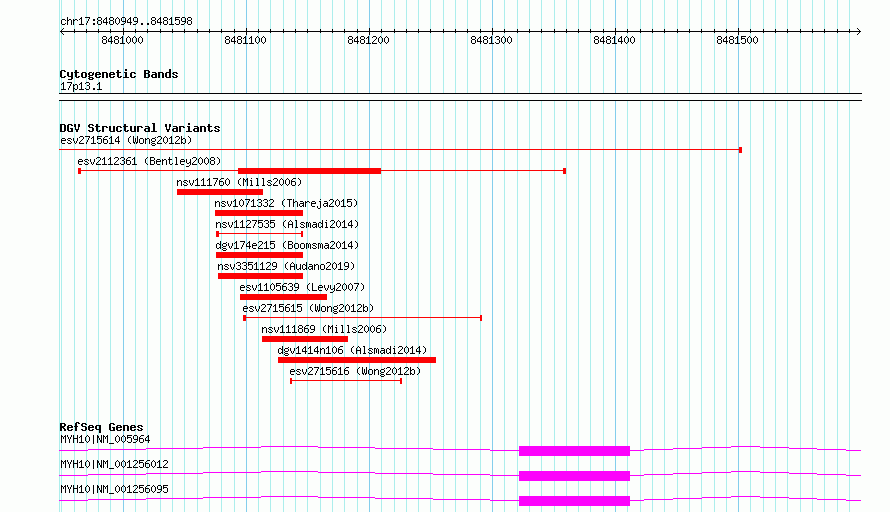The height and width of the screenshot is (512, 890).
Task: Open variant nsv1127535 (Alsmadi2014) label
Action: coord(287,224)
